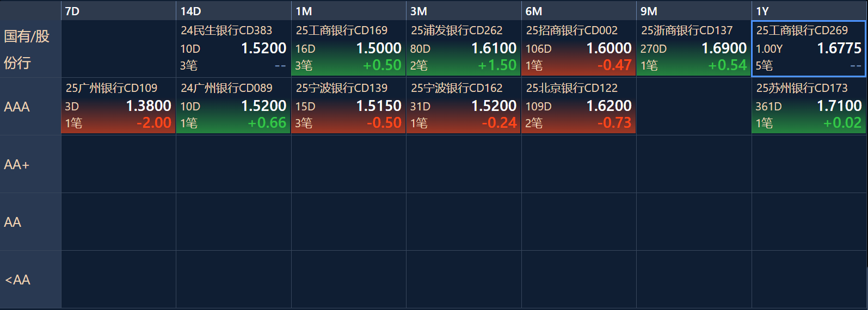The width and height of the screenshot is (868, 310).
Task: Open the 25招商银行CD002 quote cell
Action: coord(579,48)
